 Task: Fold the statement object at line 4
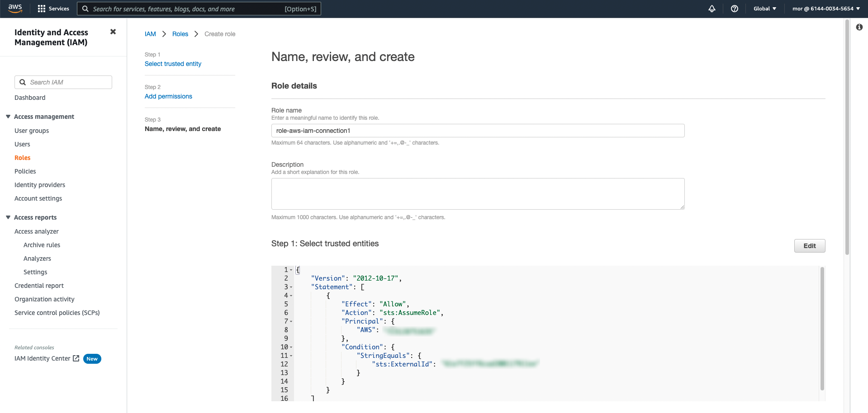[291, 296]
